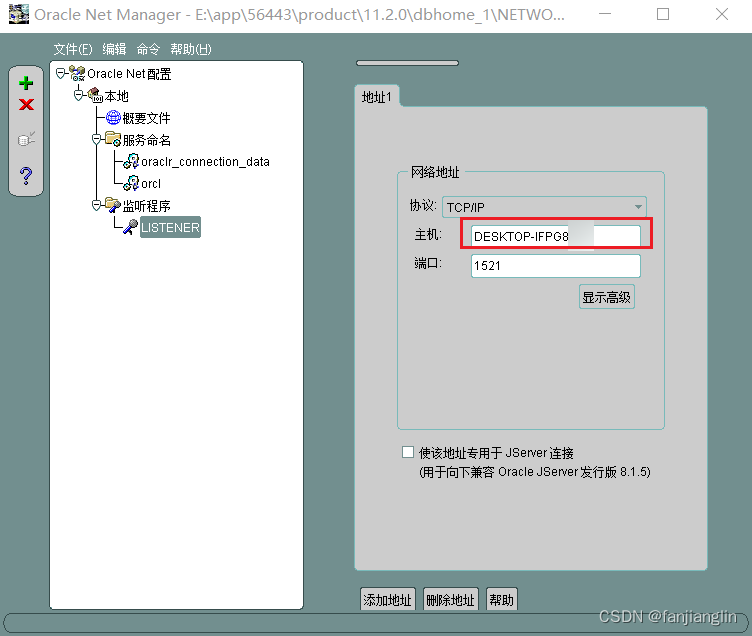Select the 服务命名 tree label
The height and width of the screenshot is (636, 752).
[147, 140]
